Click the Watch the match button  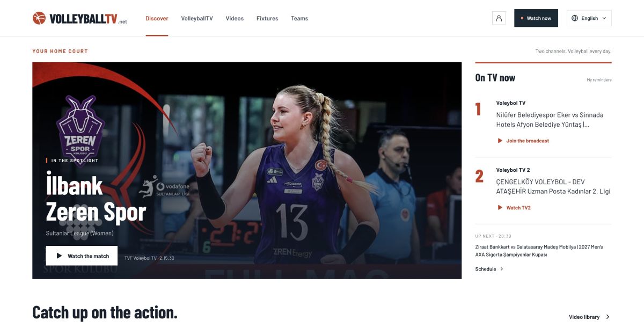pyautogui.click(x=82, y=256)
